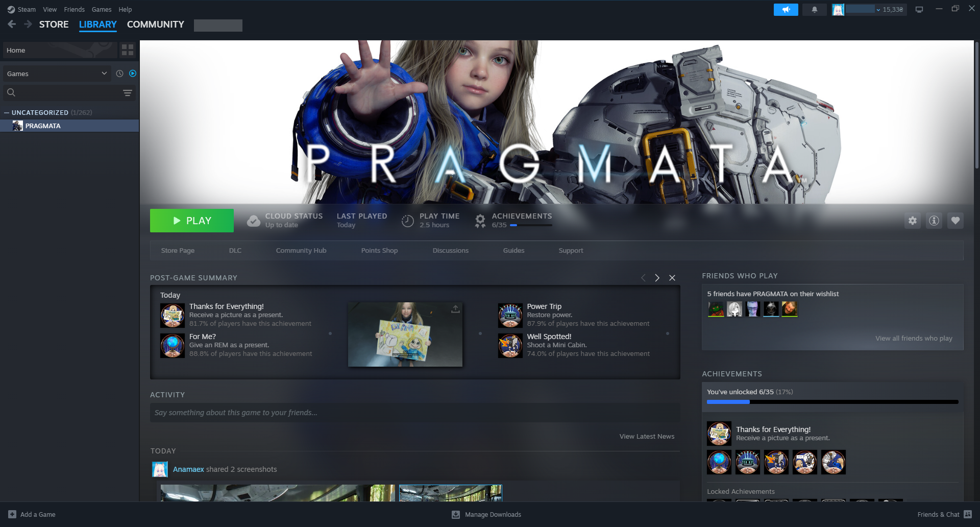980x527 pixels.
Task: Expand the Games filter dropdown
Action: 57,74
